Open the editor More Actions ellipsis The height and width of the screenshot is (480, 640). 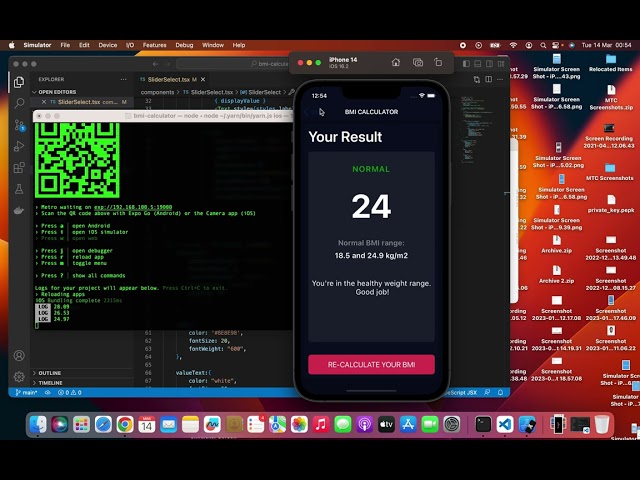click(500, 79)
